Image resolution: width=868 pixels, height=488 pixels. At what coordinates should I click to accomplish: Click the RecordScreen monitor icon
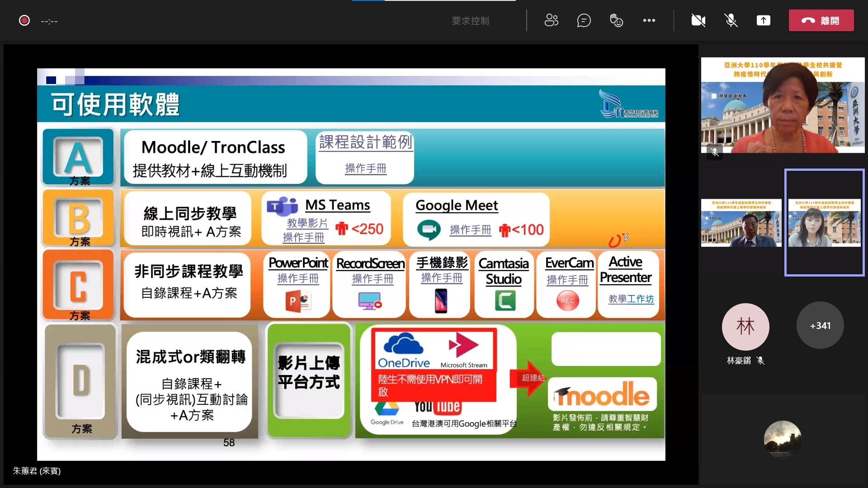click(x=370, y=301)
